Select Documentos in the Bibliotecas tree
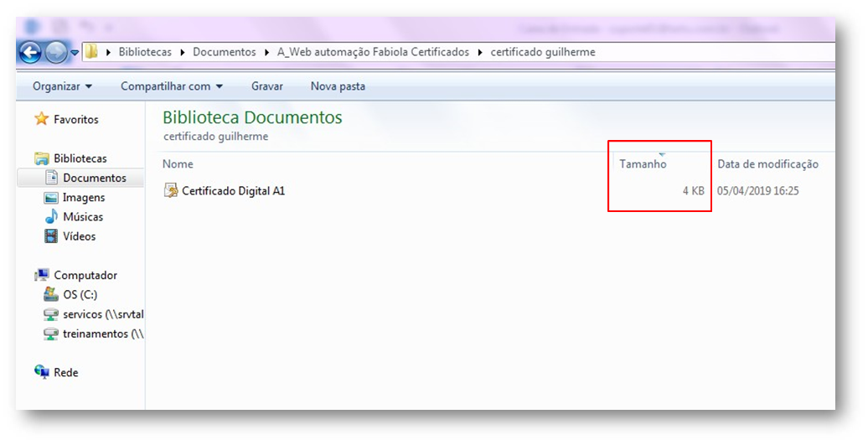 click(x=94, y=178)
